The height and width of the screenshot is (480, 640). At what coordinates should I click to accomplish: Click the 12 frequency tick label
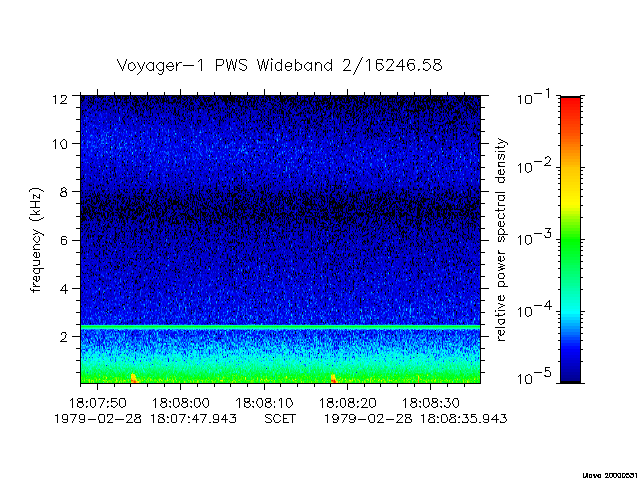click(60, 98)
